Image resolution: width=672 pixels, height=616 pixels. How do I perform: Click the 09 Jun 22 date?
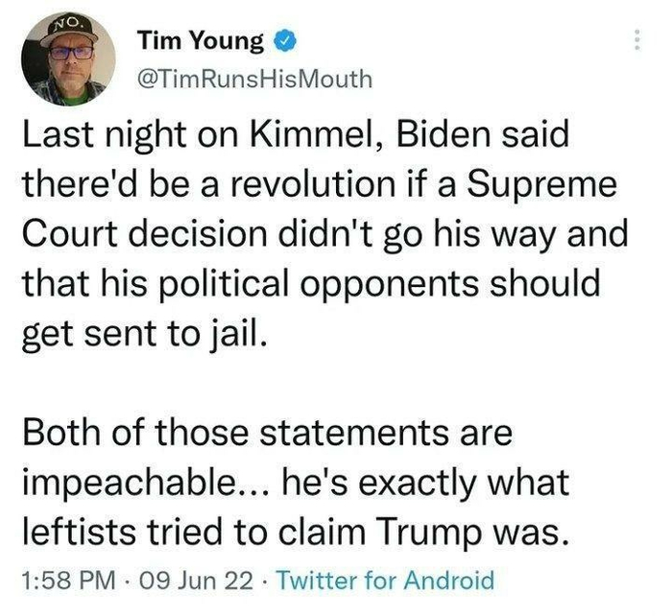[184, 580]
